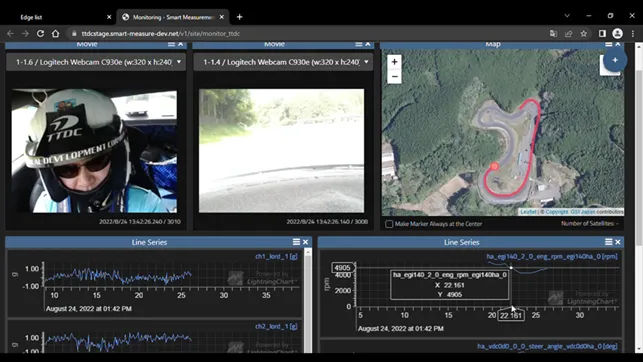Zoom in on the map
The width and height of the screenshot is (643, 362).
(394, 62)
